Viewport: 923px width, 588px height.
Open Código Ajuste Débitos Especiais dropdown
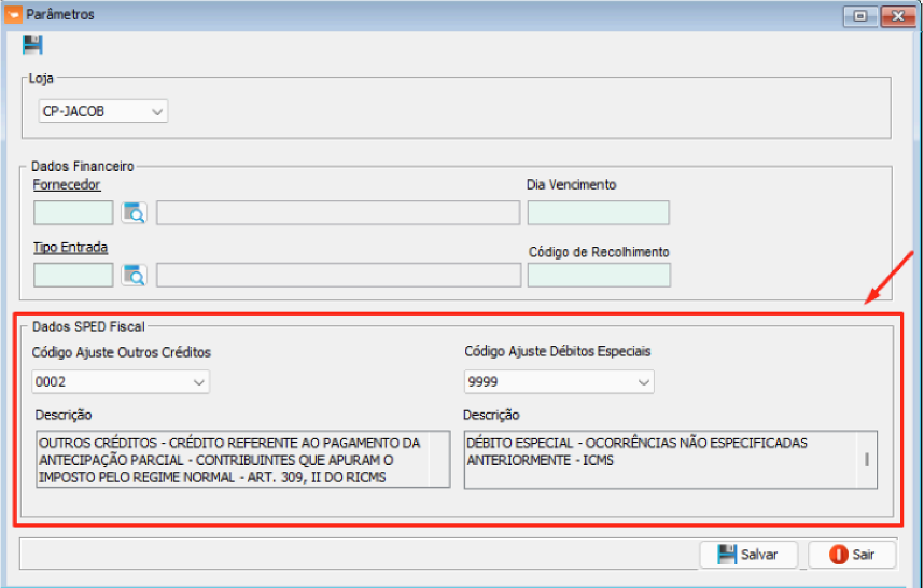click(x=644, y=382)
